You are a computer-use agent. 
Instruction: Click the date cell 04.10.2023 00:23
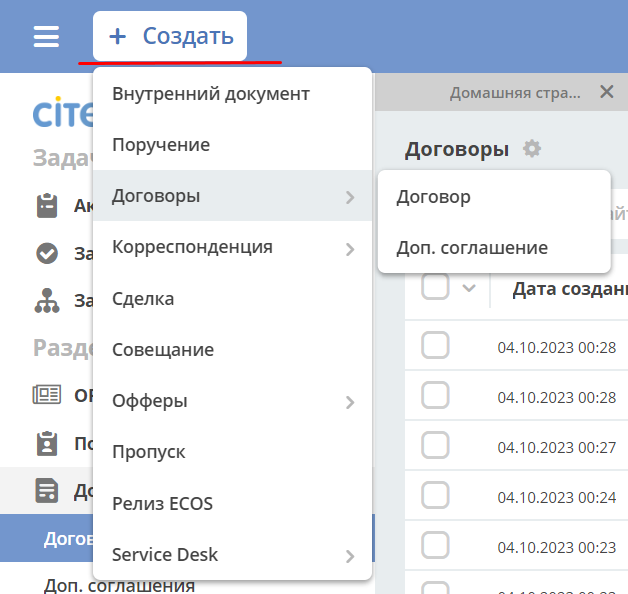[557, 548]
